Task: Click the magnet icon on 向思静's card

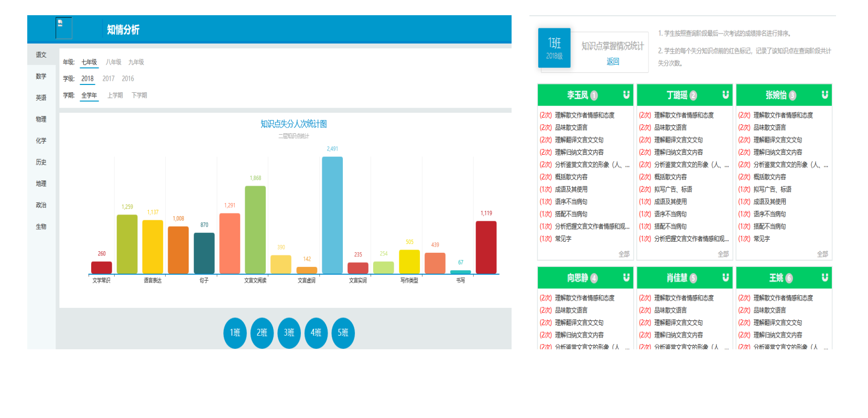Action: [626, 277]
